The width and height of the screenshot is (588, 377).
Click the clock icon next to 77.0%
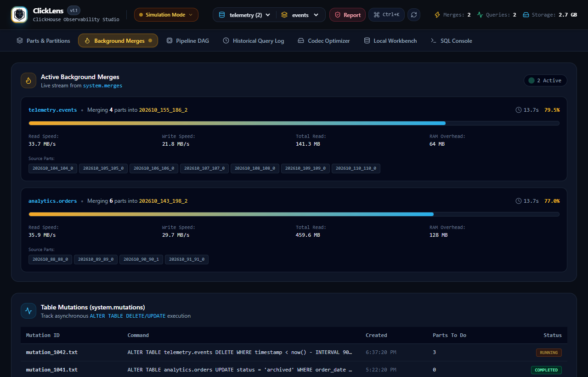tap(519, 201)
